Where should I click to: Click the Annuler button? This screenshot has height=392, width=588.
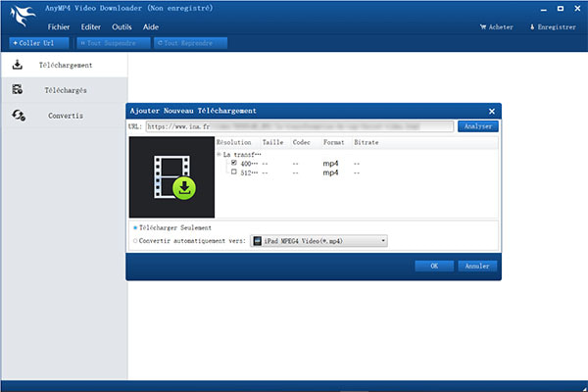(477, 266)
